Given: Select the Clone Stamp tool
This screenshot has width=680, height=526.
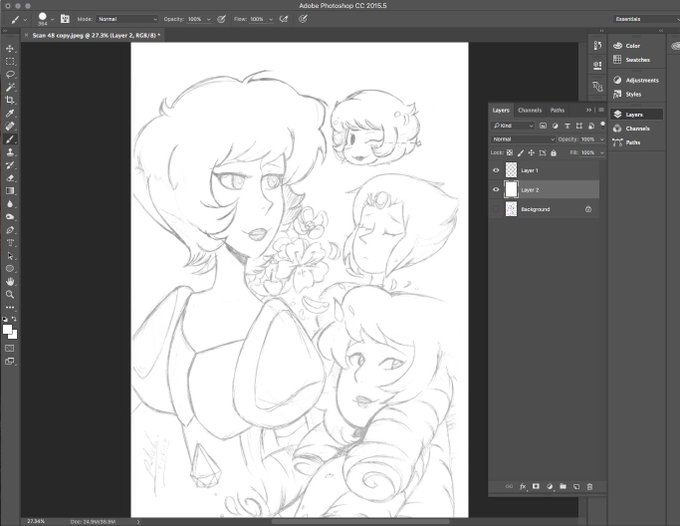Looking at the screenshot, I should pos(10,152).
